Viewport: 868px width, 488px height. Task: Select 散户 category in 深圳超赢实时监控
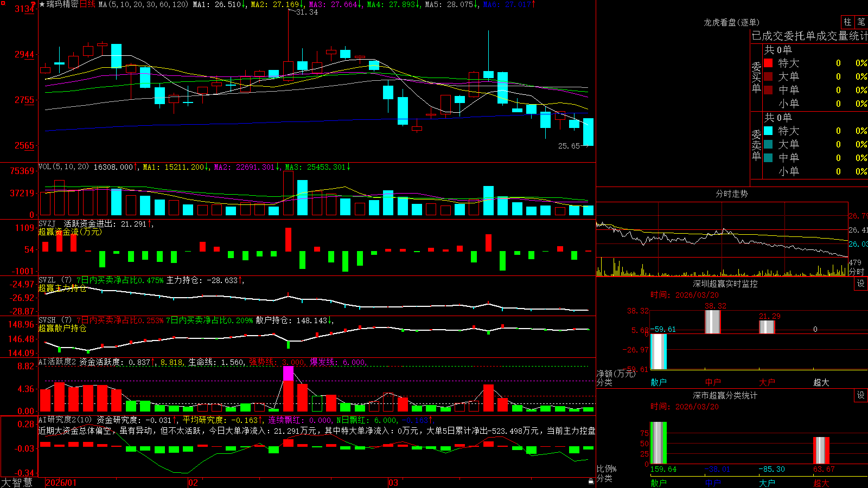tap(659, 382)
